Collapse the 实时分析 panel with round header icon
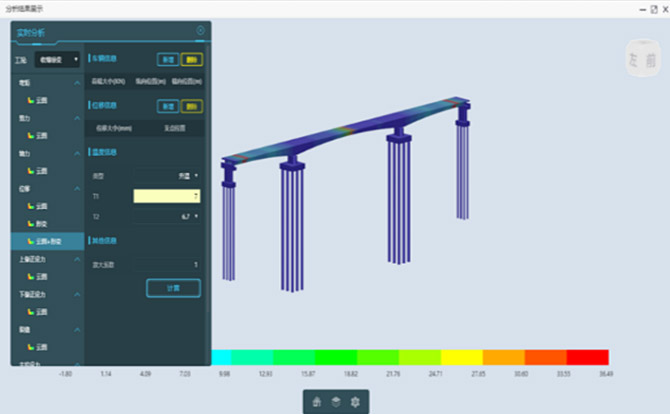This screenshot has height=414, width=670. pyautogui.click(x=200, y=31)
